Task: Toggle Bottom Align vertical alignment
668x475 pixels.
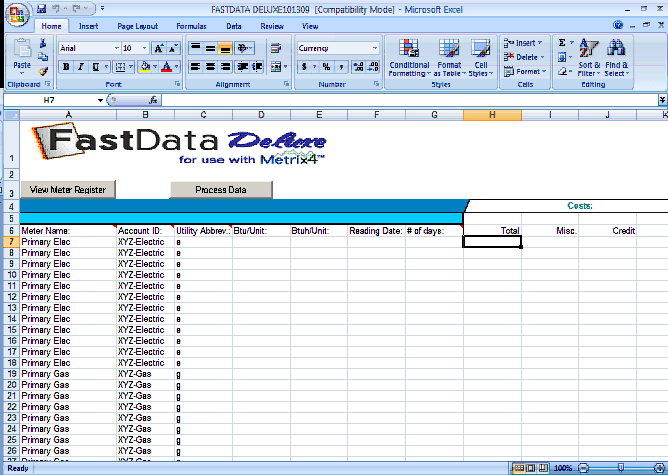Action: tap(225, 48)
